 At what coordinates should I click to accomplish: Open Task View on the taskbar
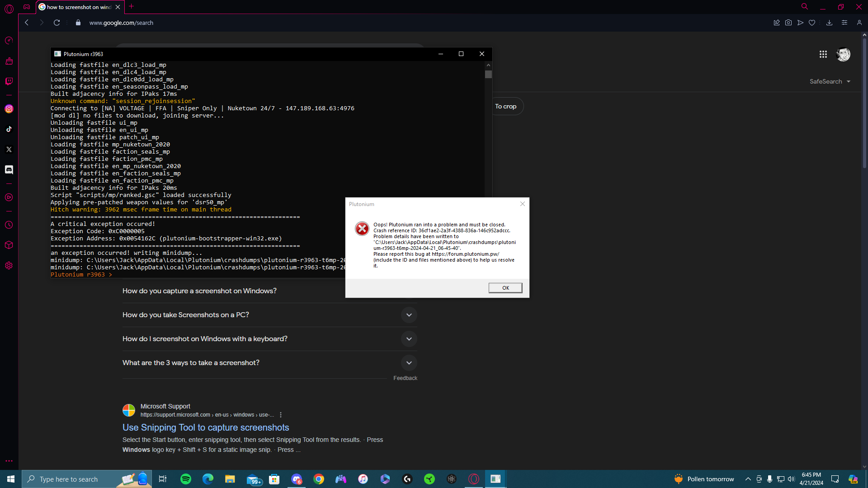(x=163, y=479)
